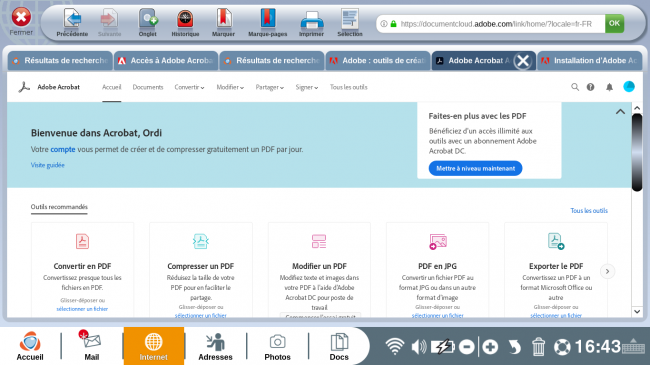
Task: Switch to first Résultats de recherche tab
Action: (60, 61)
